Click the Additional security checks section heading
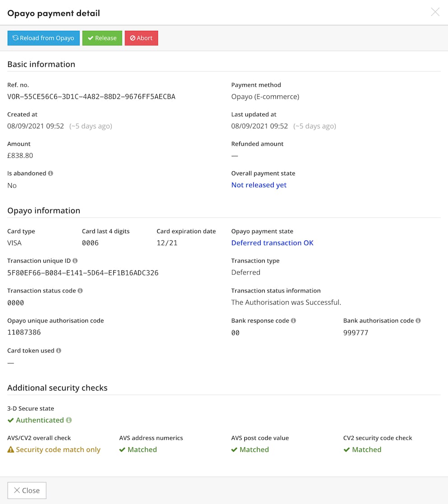 57,388
